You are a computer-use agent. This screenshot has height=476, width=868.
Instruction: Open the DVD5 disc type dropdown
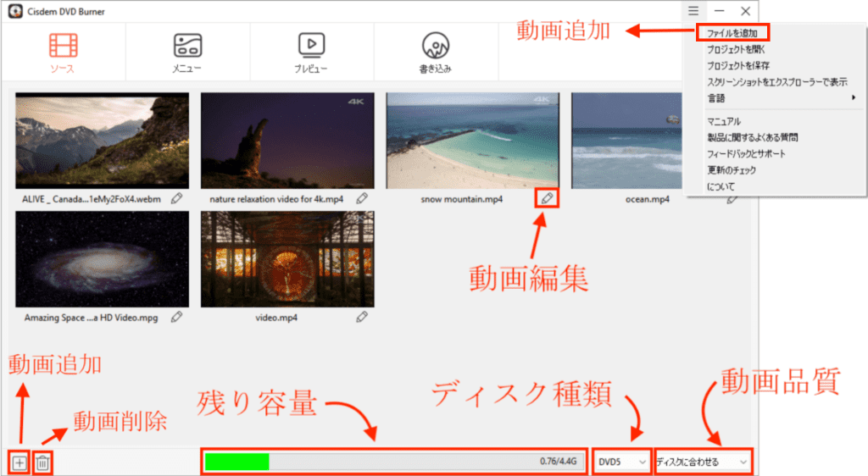pos(621,462)
